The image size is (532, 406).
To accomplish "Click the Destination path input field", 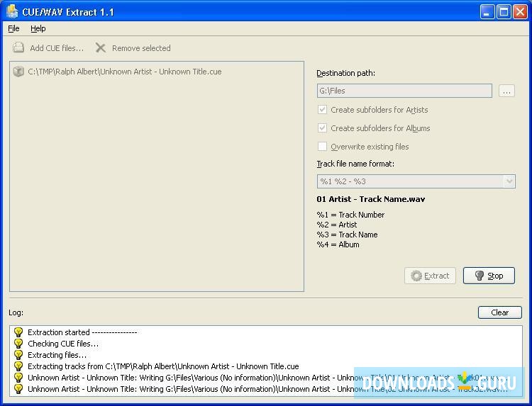I will click(x=404, y=91).
